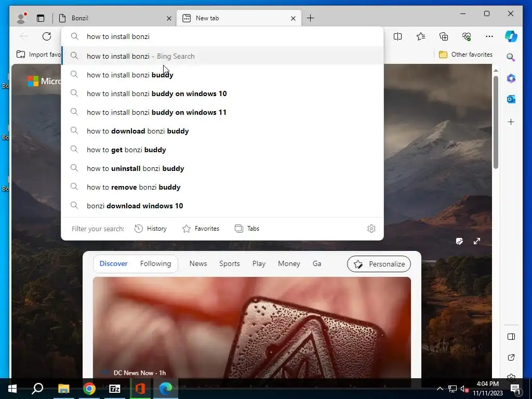Image resolution: width=532 pixels, height=399 pixels.
Task: Choose 'how to install bonzi buddy' suggestion
Action: [x=222, y=75]
